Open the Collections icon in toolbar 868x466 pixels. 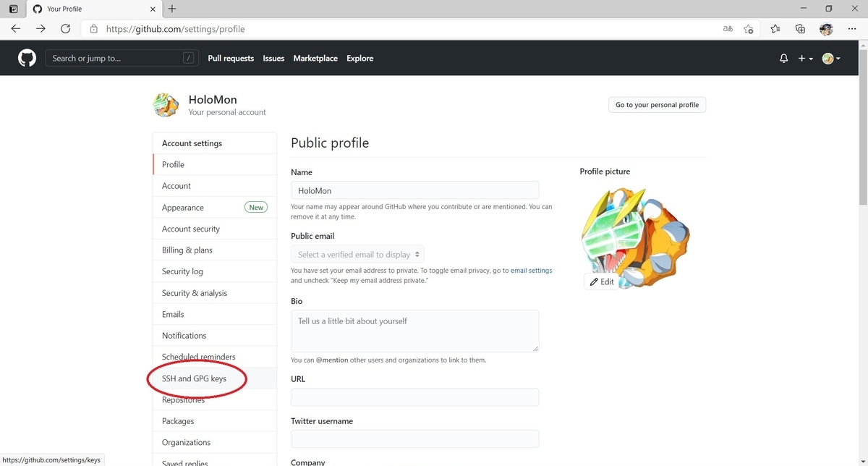click(800, 29)
